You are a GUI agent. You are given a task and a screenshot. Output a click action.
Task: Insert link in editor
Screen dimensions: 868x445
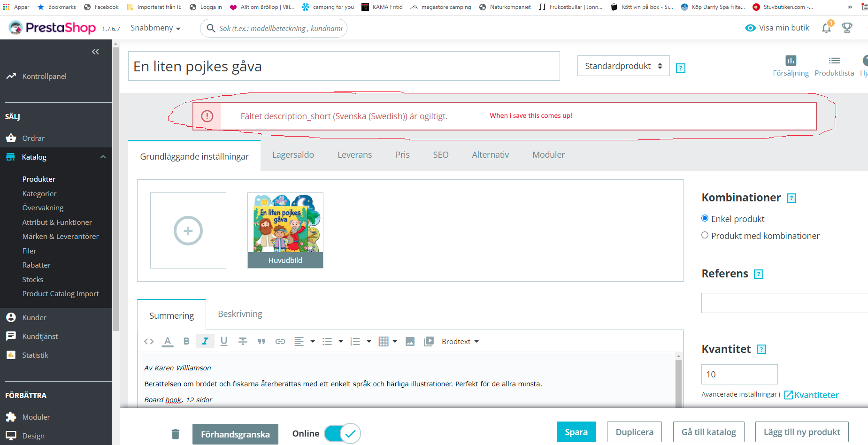[280, 341]
